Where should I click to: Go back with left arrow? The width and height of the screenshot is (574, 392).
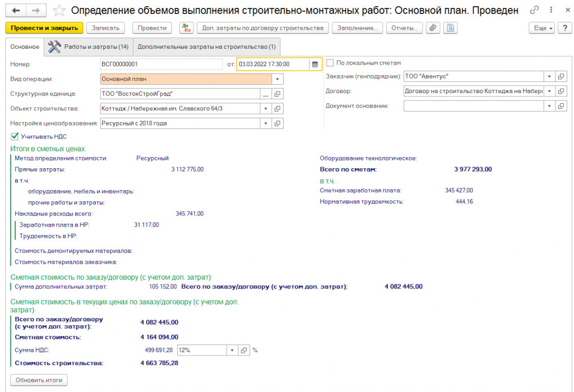pos(16,11)
